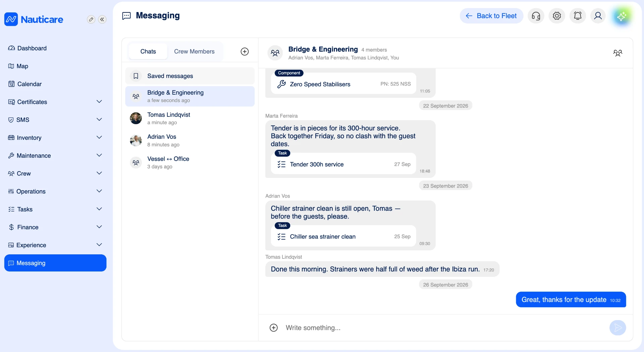The width and height of the screenshot is (644, 352).
Task: Expand the SMS menu chevron
Action: [x=99, y=119]
